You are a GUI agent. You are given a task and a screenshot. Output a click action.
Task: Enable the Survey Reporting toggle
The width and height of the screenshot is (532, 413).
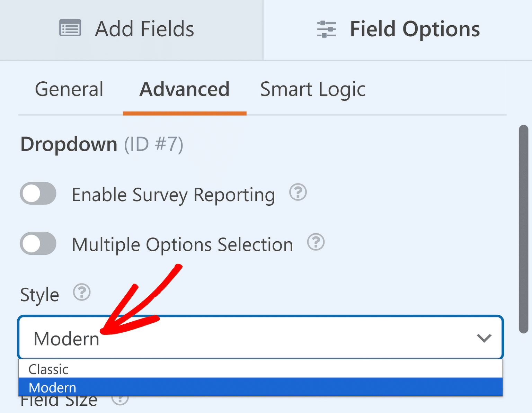[38, 194]
